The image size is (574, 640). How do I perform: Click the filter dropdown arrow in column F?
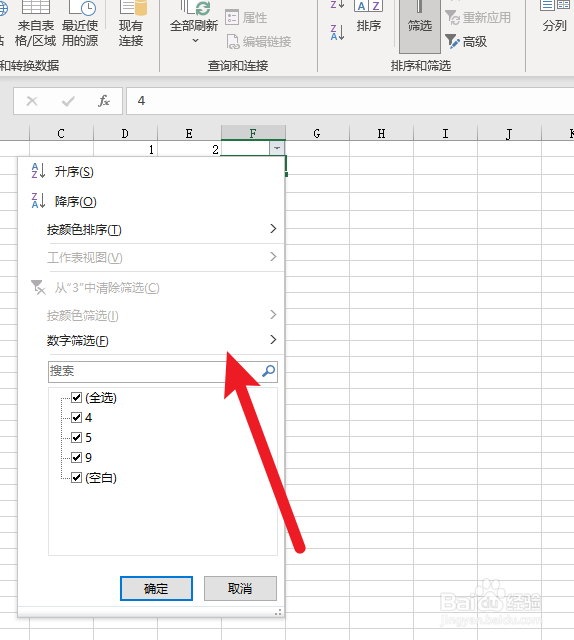(x=277, y=149)
